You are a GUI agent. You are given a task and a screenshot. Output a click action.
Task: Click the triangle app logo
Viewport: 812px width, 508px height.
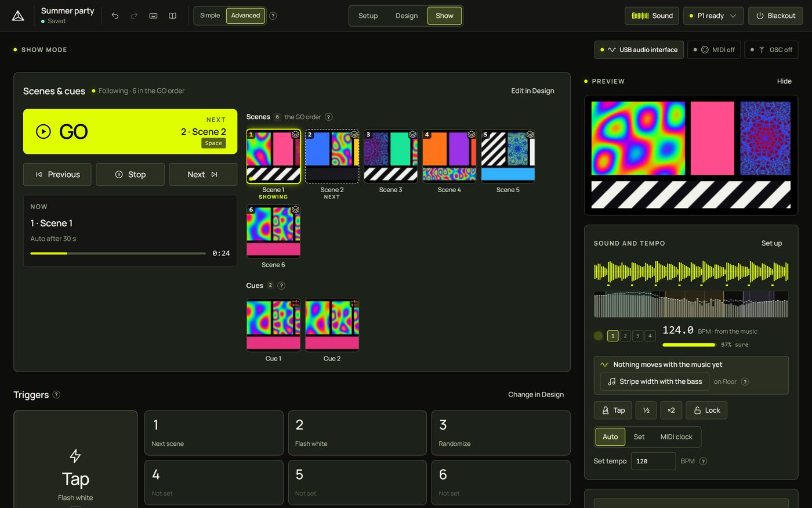point(18,16)
